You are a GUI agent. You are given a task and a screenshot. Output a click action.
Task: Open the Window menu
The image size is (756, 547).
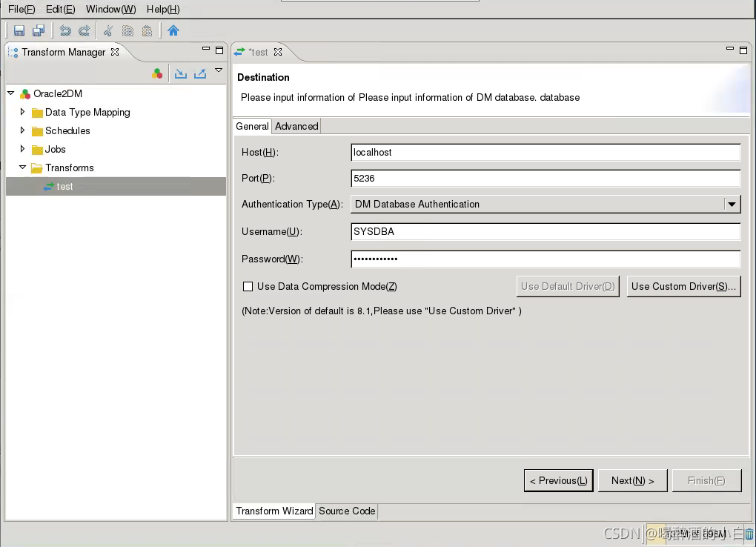pyautogui.click(x=111, y=9)
